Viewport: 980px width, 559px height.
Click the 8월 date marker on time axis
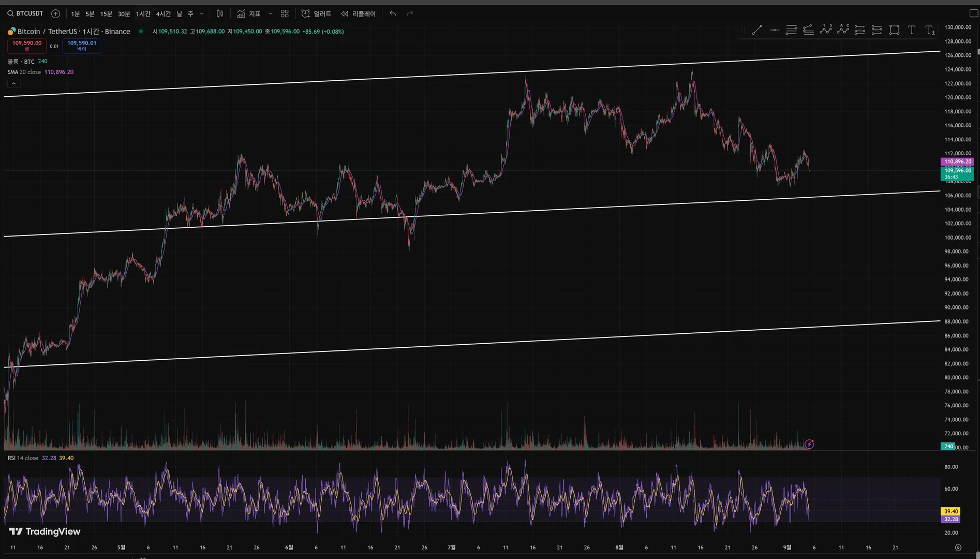coord(619,548)
